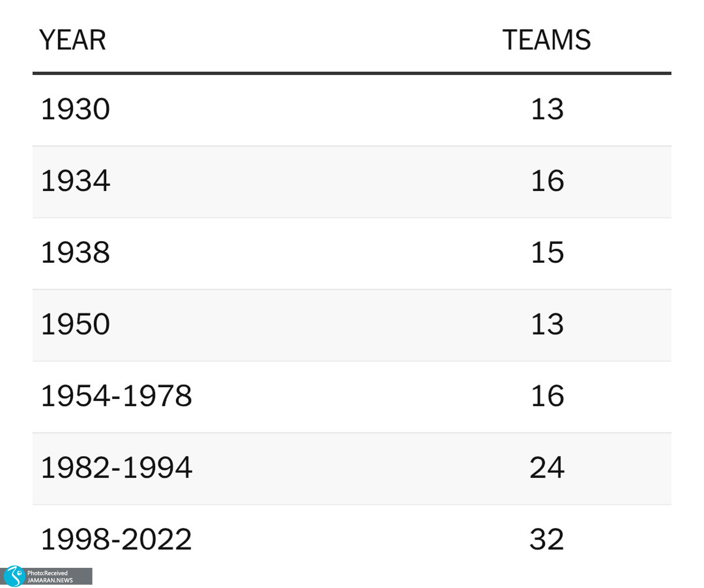Click the thick header divider line

[x=352, y=73]
